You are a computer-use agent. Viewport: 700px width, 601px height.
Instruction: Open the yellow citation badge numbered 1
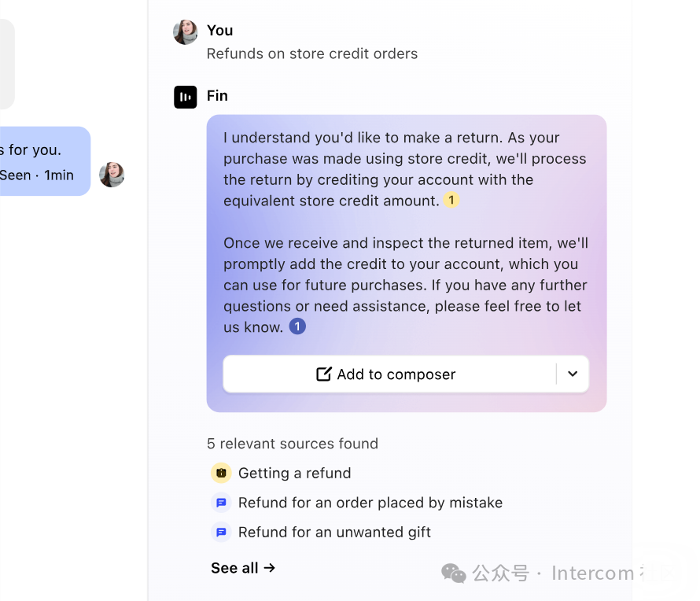451,201
